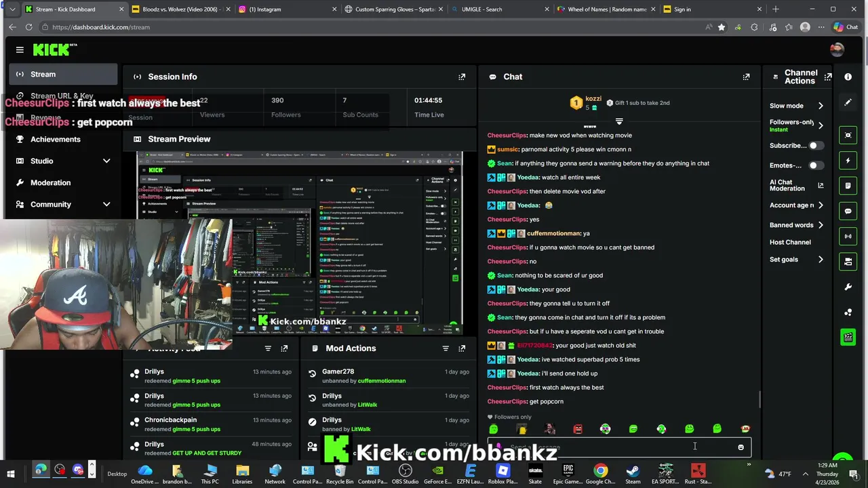Click the Kick logo
Image resolution: width=868 pixels, height=488 pixels.
pyautogui.click(x=55, y=49)
